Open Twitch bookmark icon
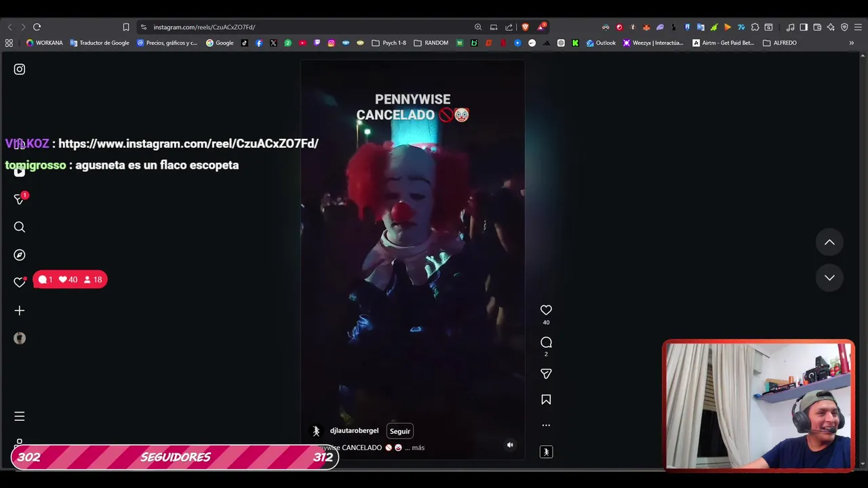The image size is (868, 488). pyautogui.click(x=317, y=43)
